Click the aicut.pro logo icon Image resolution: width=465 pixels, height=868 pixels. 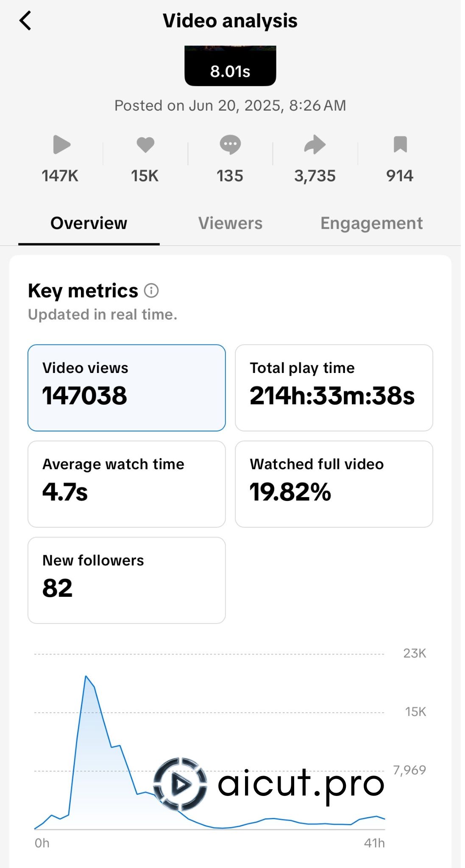tap(180, 784)
